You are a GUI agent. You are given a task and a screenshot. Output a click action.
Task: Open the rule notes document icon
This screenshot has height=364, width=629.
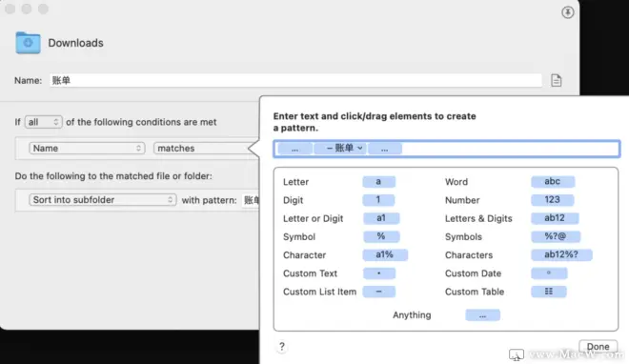(x=556, y=80)
